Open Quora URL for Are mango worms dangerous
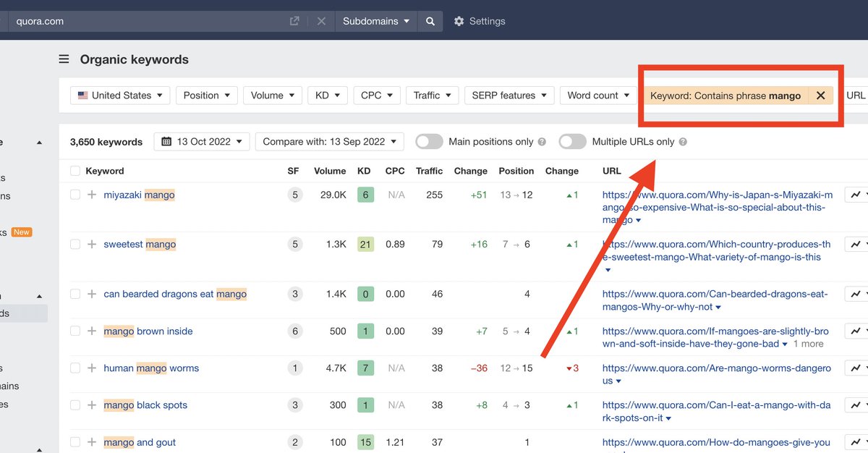The height and width of the screenshot is (453, 868). (717, 374)
